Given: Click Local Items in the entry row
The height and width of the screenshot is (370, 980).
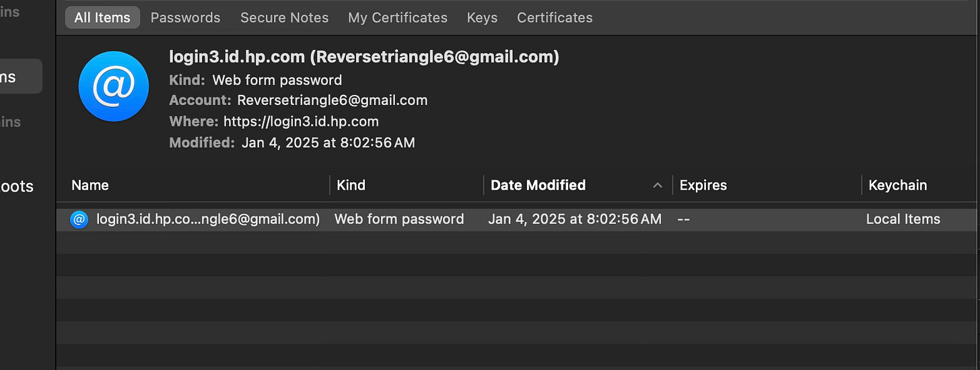Looking at the screenshot, I should 903,219.
